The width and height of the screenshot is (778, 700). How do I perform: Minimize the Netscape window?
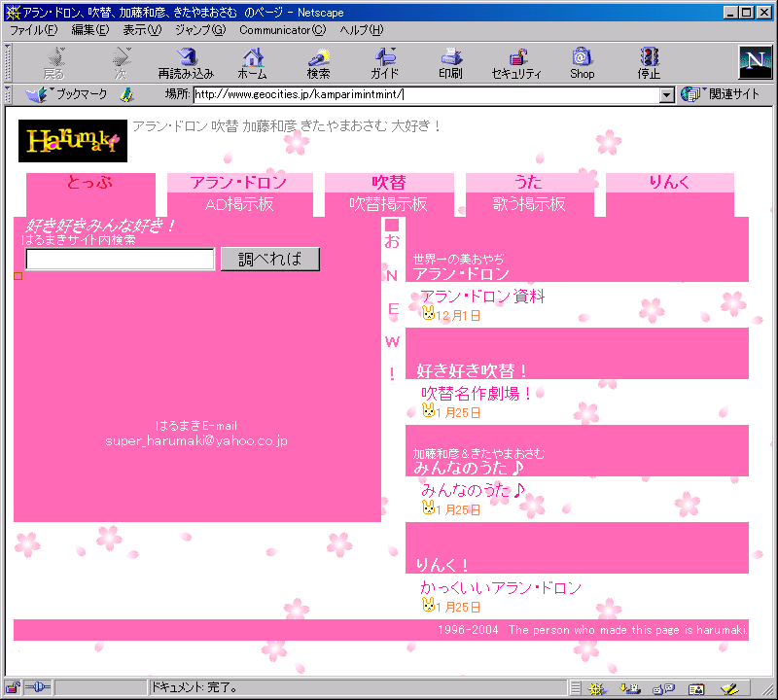730,13
